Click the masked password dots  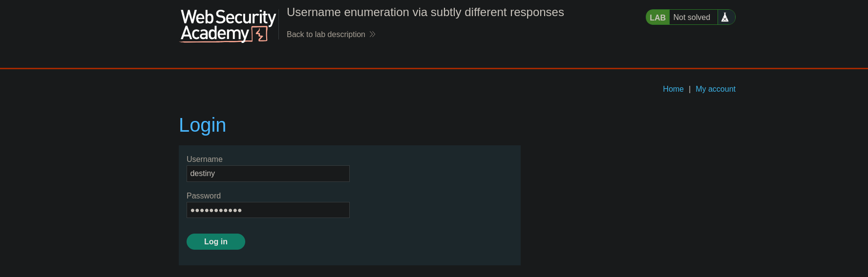click(x=216, y=211)
